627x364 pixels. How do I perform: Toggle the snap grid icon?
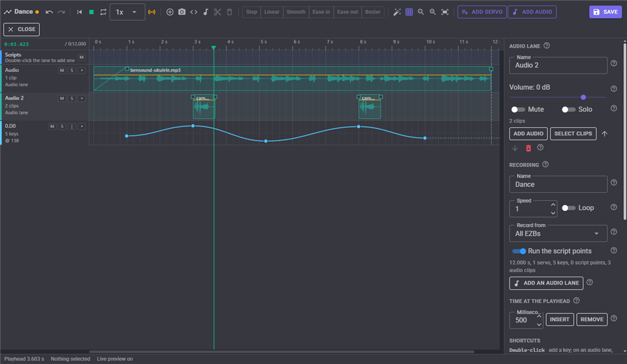point(409,12)
